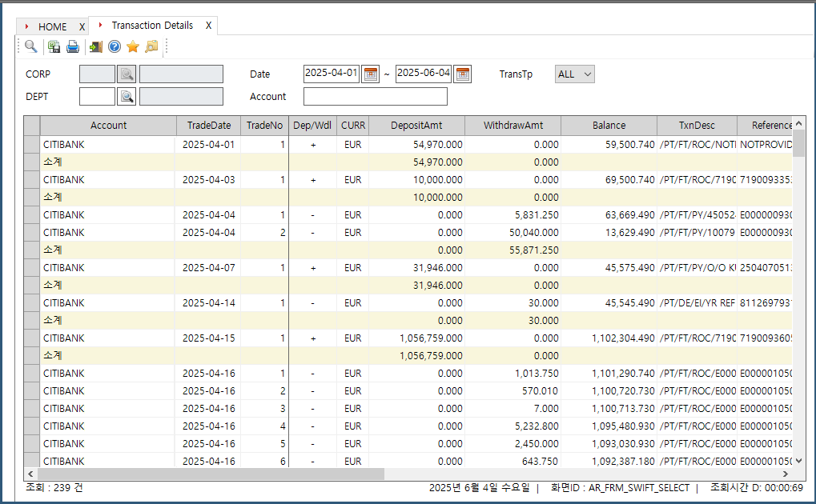Image resolution: width=816 pixels, height=504 pixels.
Task: Select the grid's top-left corner cell
Action: pyautogui.click(x=32, y=126)
